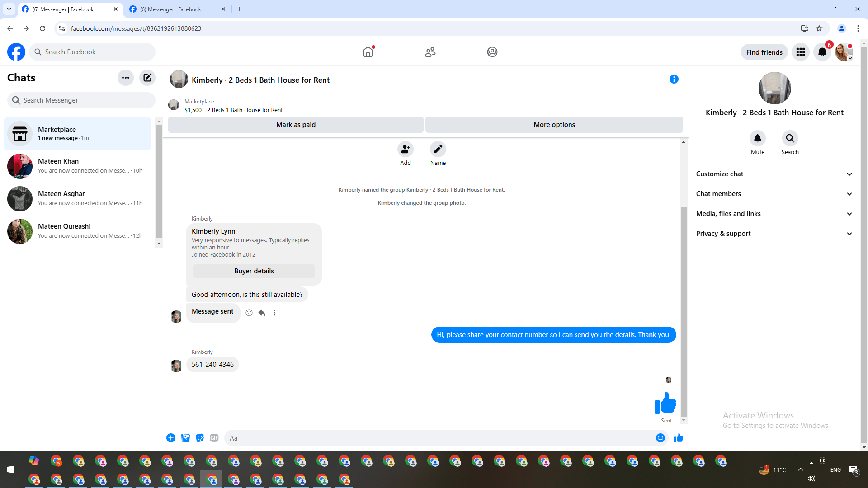This screenshot has height=488, width=868.
Task: Expand Media, files and links section
Action: [774, 214]
